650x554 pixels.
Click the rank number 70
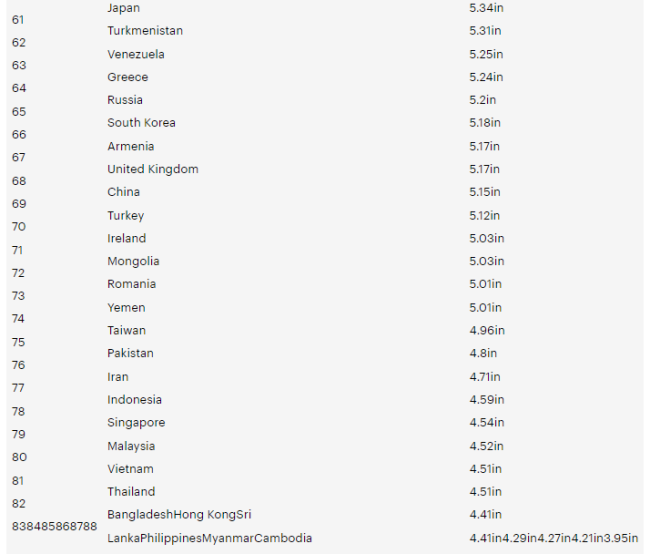pos(19,227)
